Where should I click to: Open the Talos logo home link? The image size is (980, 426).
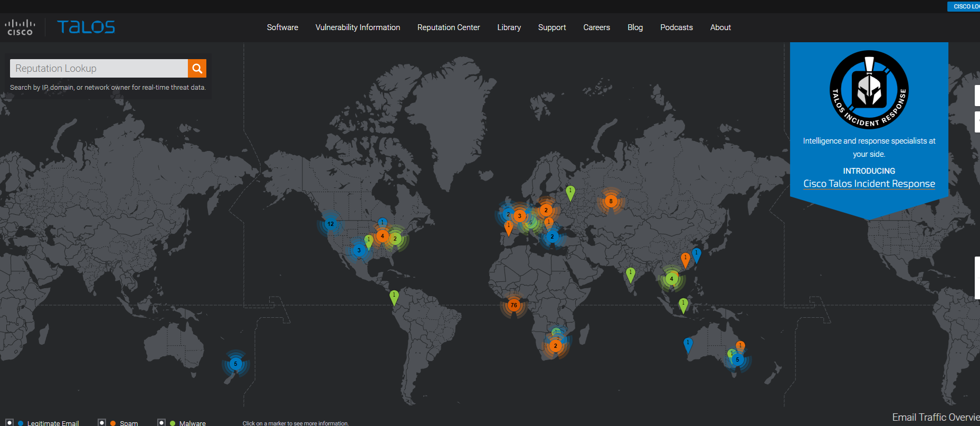coord(86,27)
